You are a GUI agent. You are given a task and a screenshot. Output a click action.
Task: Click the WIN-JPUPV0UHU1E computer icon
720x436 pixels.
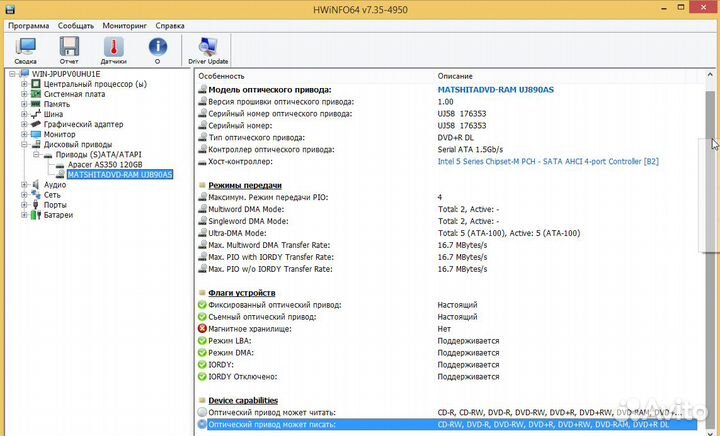point(24,74)
